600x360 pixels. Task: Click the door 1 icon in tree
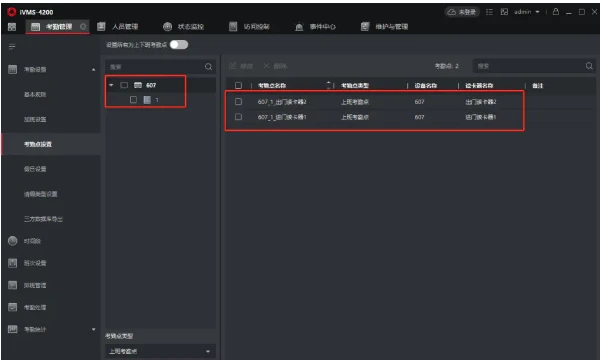pyautogui.click(x=147, y=100)
